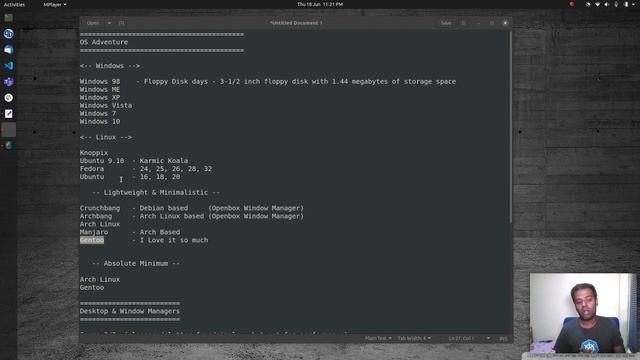The width and height of the screenshot is (640, 360).
Task: Click the editor's vertical scrollbar handle
Action: pyautogui.click(x=510, y=127)
